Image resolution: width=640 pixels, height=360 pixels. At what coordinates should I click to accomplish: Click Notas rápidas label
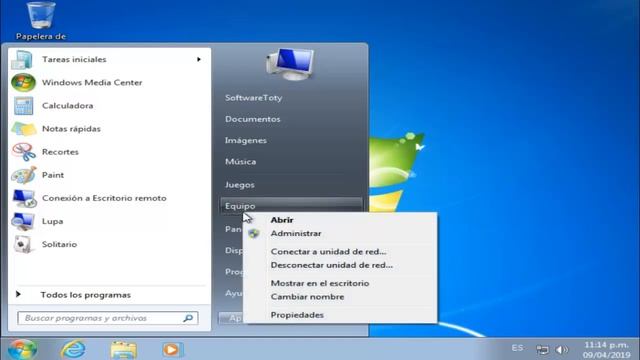[x=71, y=129]
